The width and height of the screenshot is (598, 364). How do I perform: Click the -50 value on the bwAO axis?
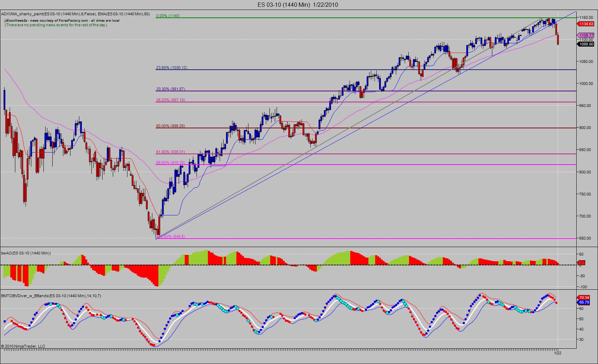[582, 276]
